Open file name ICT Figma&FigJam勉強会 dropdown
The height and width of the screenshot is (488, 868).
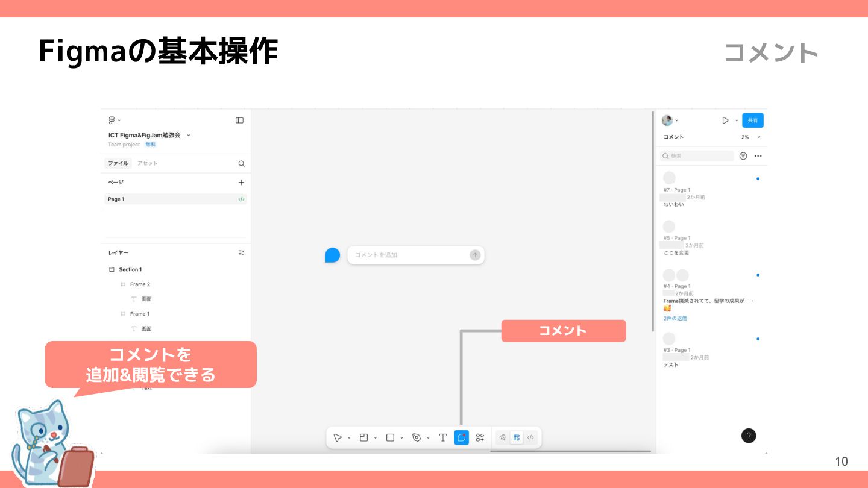click(x=189, y=136)
